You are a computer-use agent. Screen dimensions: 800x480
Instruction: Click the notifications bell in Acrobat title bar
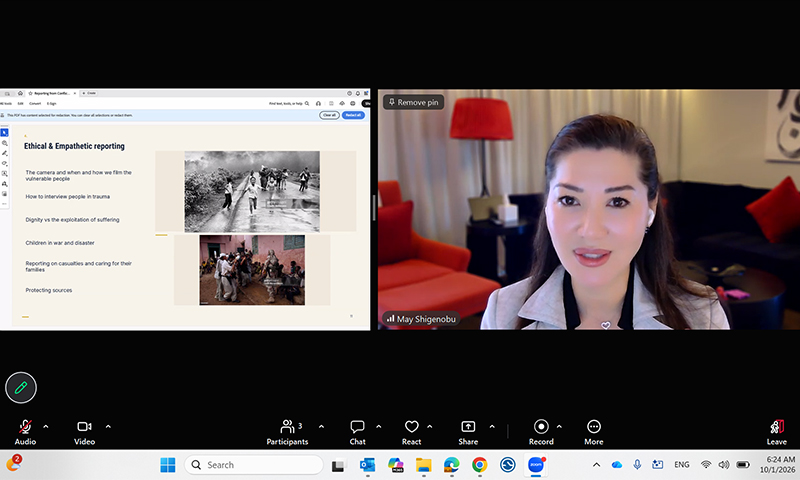click(x=358, y=93)
